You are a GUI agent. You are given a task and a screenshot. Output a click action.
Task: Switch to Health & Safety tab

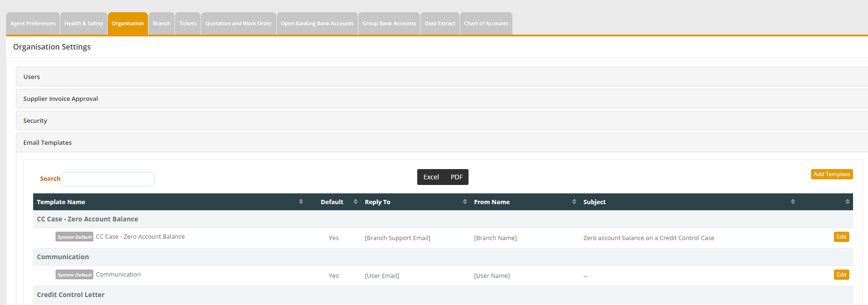click(84, 23)
